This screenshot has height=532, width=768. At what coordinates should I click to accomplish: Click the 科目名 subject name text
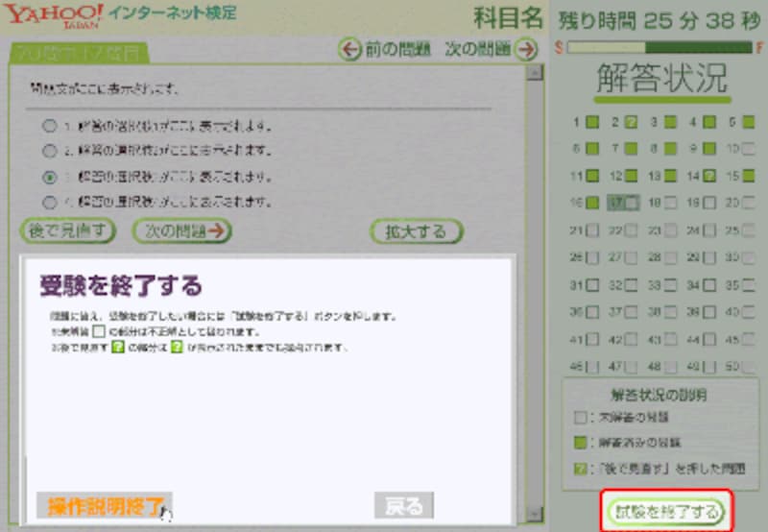pos(509,18)
